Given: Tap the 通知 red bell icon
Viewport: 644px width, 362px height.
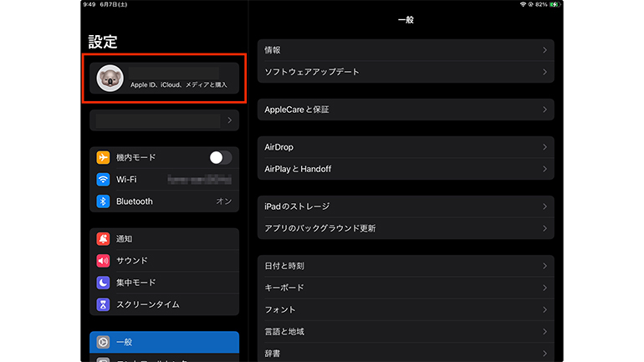Looking at the screenshot, I should pyautogui.click(x=103, y=239).
